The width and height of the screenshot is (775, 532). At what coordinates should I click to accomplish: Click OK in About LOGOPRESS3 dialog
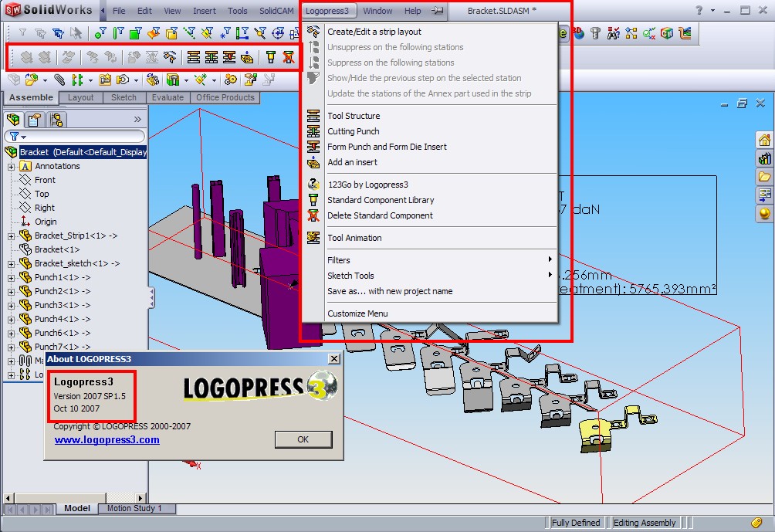click(x=303, y=439)
